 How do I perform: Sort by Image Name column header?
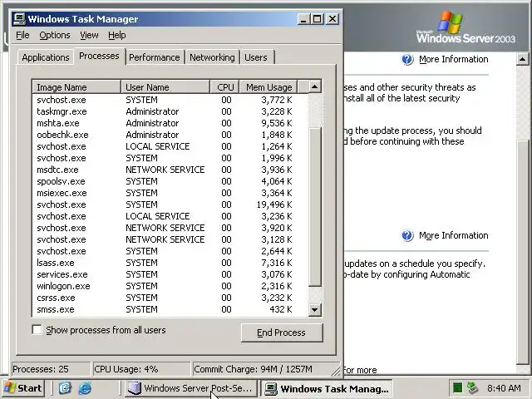76,87
